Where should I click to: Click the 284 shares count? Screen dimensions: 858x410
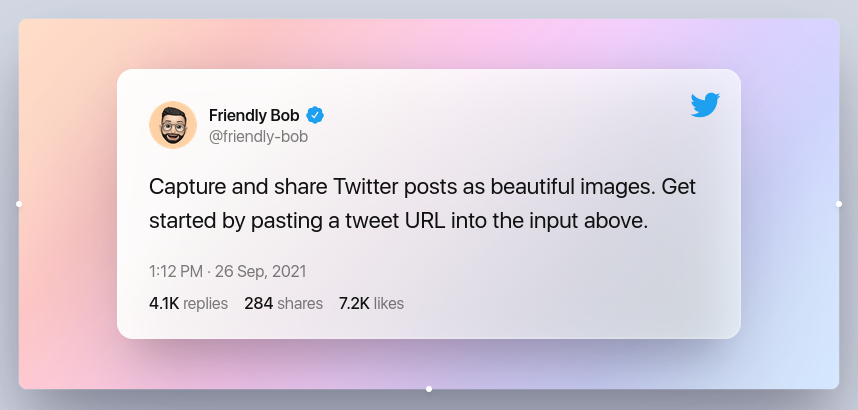pyautogui.click(x=283, y=303)
